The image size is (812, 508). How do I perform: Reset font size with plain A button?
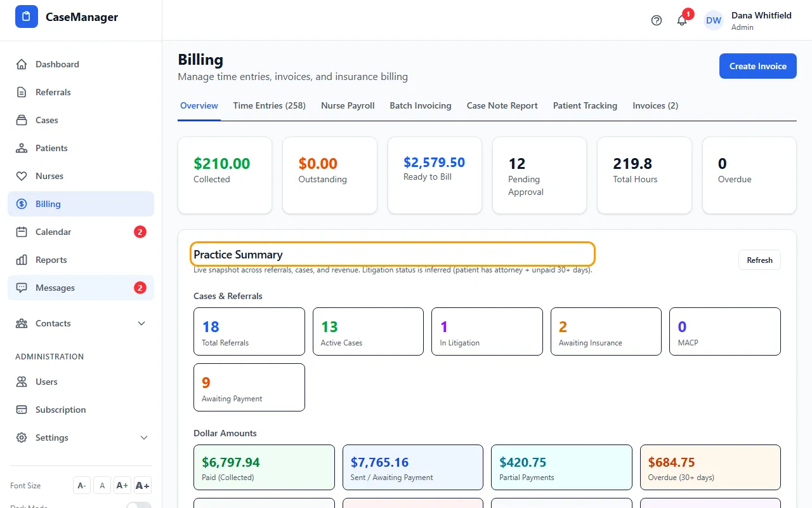pyautogui.click(x=102, y=486)
